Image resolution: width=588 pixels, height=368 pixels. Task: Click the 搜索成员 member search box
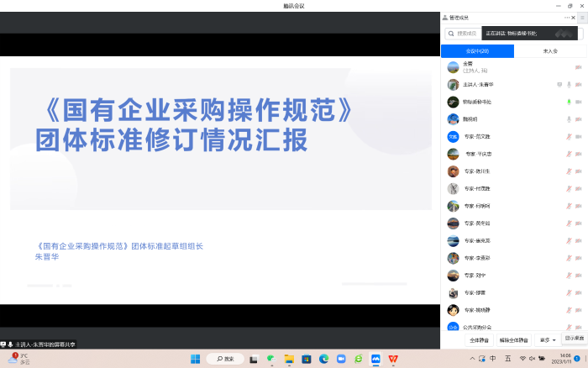463,34
